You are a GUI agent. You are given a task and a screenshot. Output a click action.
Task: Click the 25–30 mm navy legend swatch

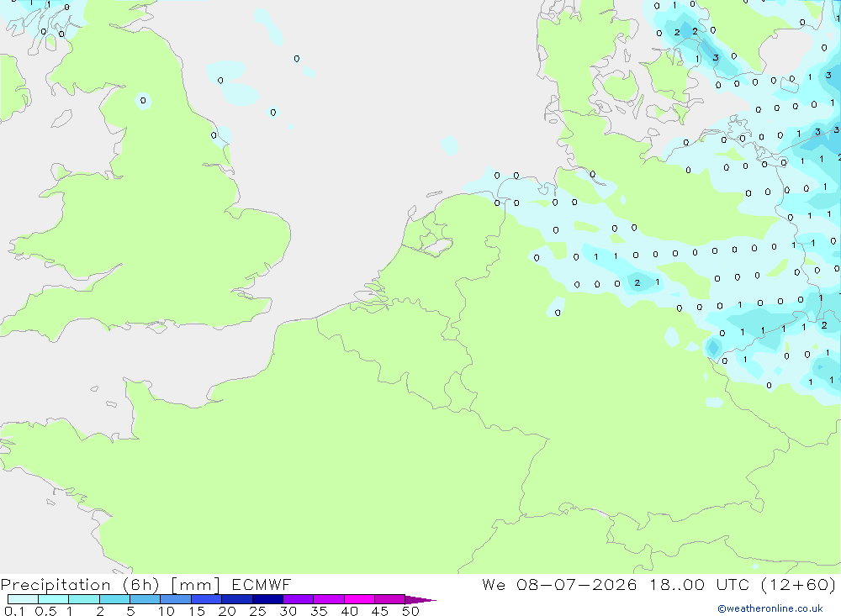[267, 599]
